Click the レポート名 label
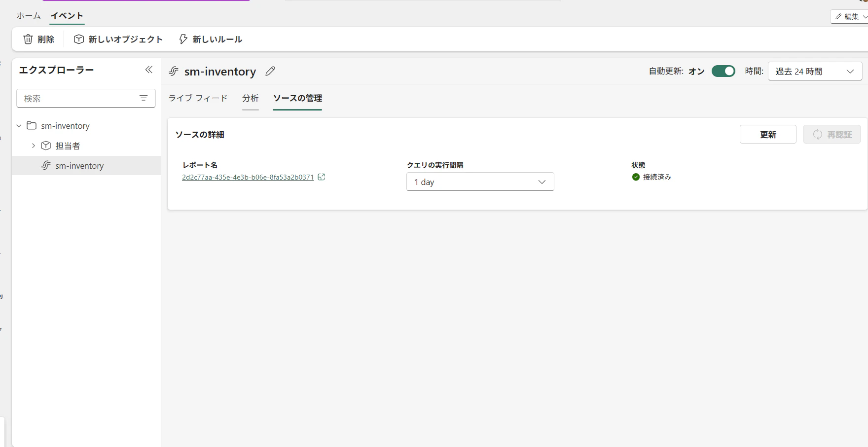The height and width of the screenshot is (447, 868). point(200,165)
